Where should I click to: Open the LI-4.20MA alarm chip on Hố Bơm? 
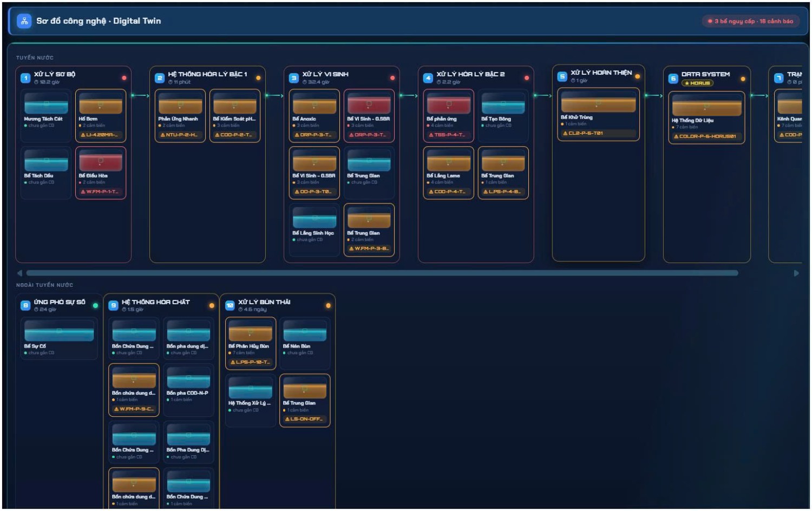[101, 135]
